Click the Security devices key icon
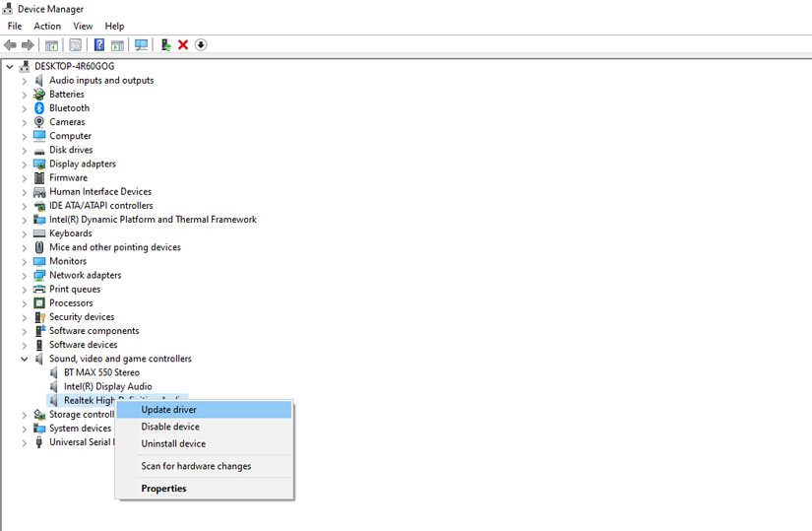Viewport: 812px width, 531px height. point(39,317)
